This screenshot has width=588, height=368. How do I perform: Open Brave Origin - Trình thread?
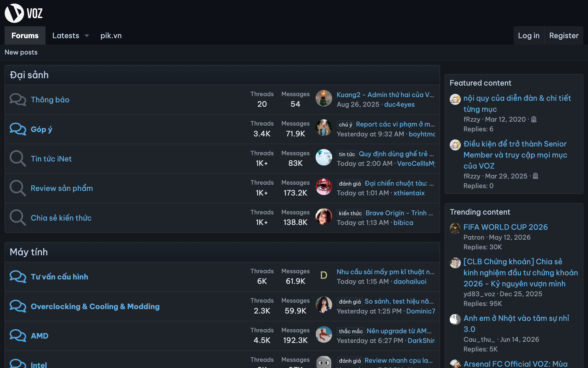[399, 213]
